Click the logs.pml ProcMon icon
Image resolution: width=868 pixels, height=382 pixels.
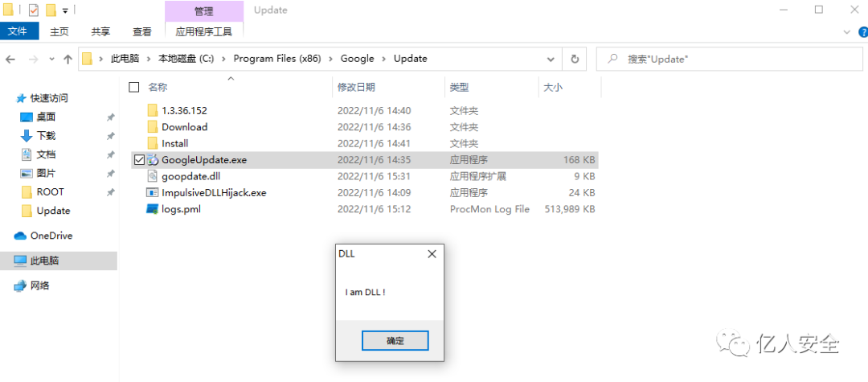pyautogui.click(x=152, y=209)
